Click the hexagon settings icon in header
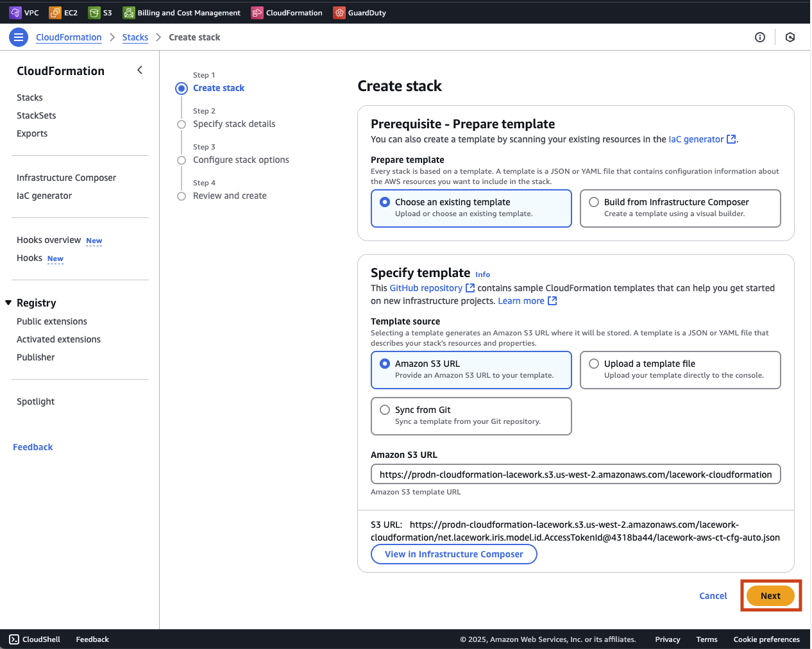 (790, 37)
